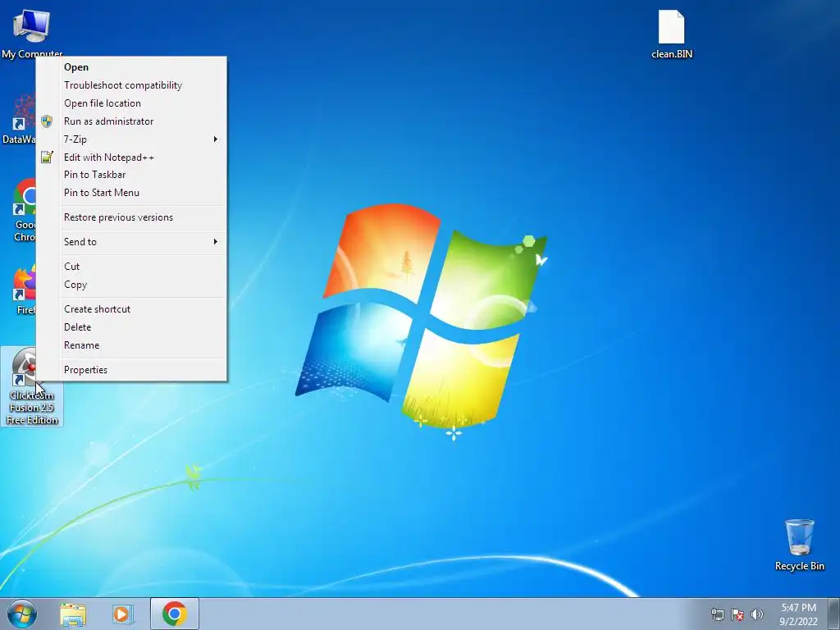Viewport: 840px width, 630px height.
Task: Choose Edit with Notepad++
Action: coord(131,157)
